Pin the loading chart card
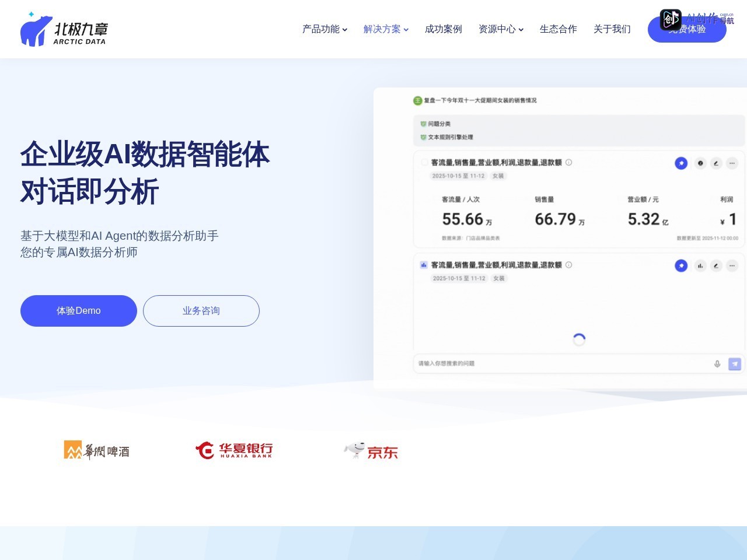This screenshot has width=747, height=560. (681, 265)
